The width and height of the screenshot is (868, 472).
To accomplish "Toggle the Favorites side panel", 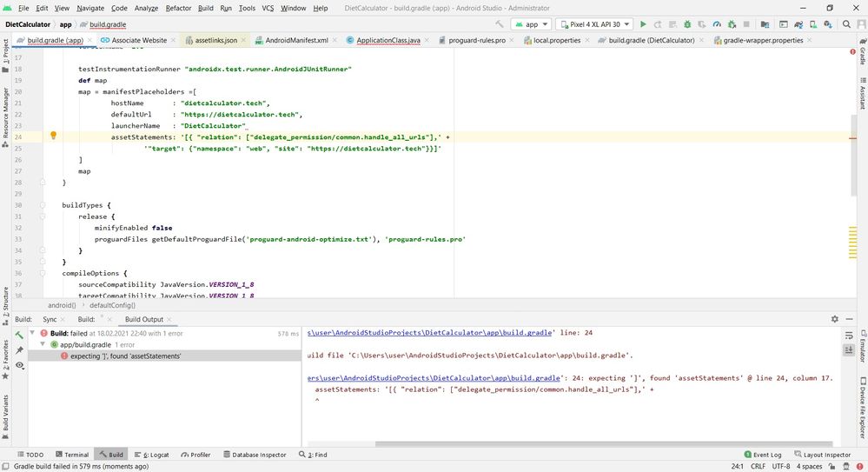I will [x=5, y=360].
